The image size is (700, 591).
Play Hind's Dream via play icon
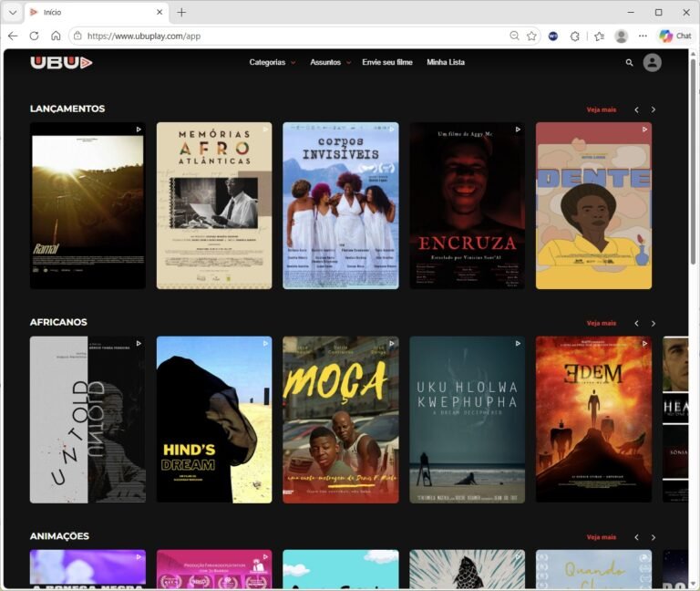265,344
